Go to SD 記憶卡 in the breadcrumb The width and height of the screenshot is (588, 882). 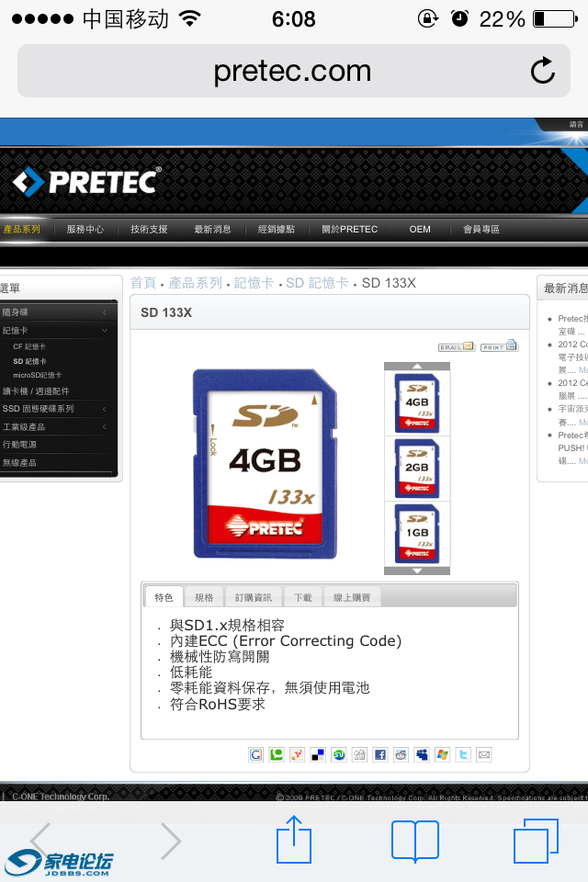tap(317, 283)
